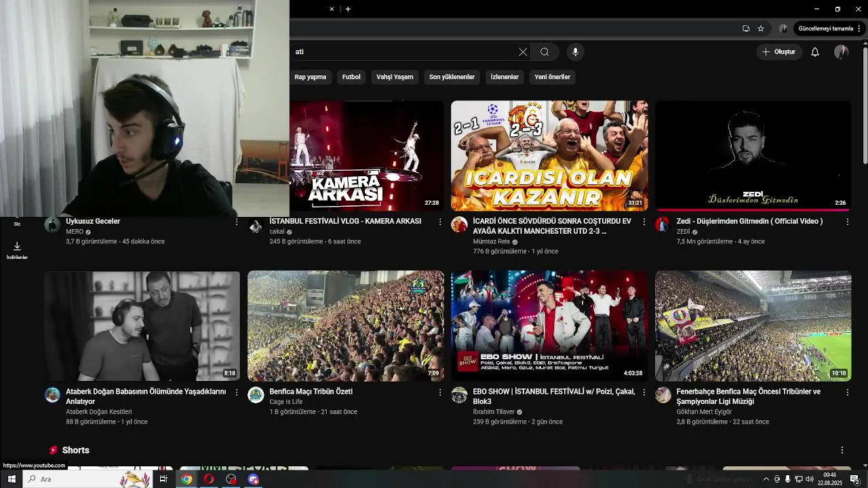The height and width of the screenshot is (488, 868).
Task: Play the ICARDISI OLAN KAZANIR thumbnail
Action: click(549, 156)
